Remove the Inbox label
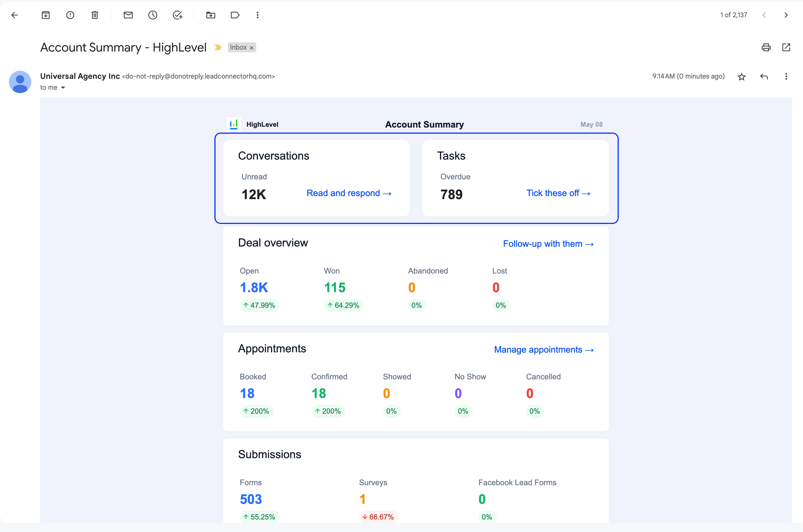 point(251,48)
